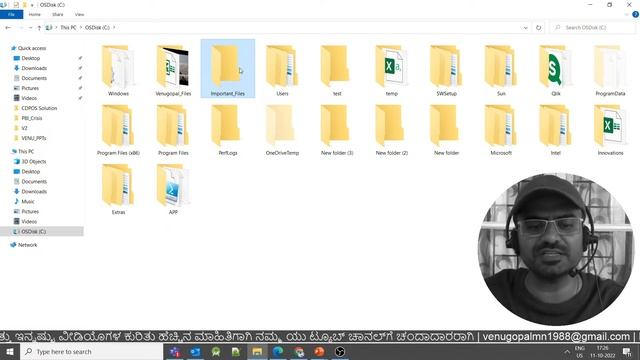The height and width of the screenshot is (360, 640).
Task: Open the ProgramData folder
Action: pyautogui.click(x=610, y=69)
